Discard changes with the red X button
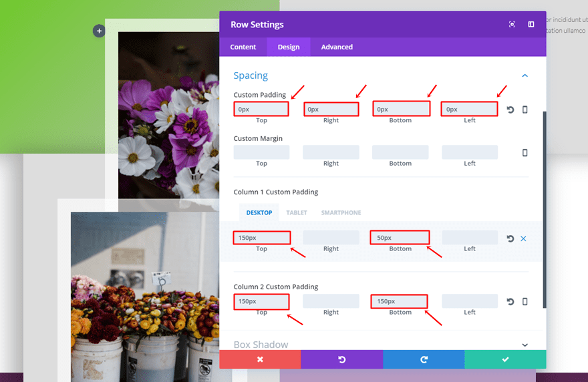 (x=260, y=359)
